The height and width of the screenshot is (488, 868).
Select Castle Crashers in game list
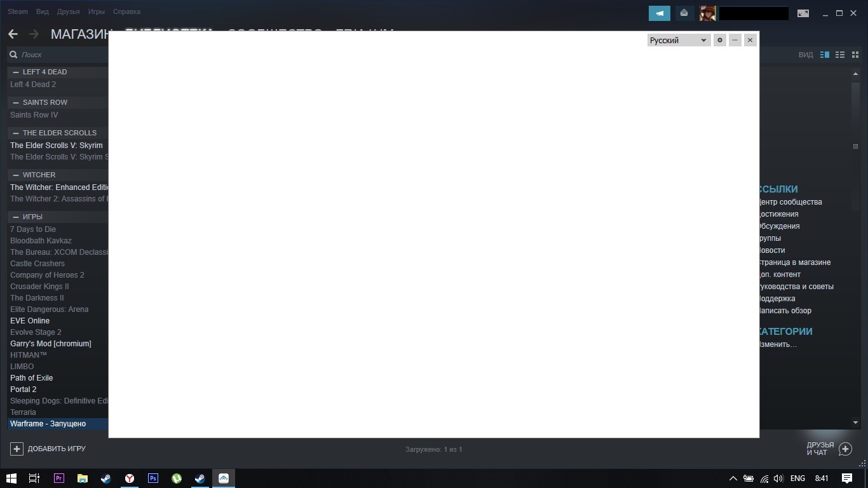pyautogui.click(x=37, y=264)
